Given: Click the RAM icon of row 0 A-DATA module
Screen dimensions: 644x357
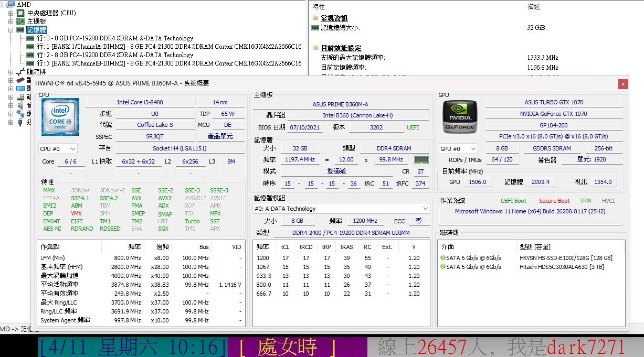Looking at the screenshot, I should [31, 38].
